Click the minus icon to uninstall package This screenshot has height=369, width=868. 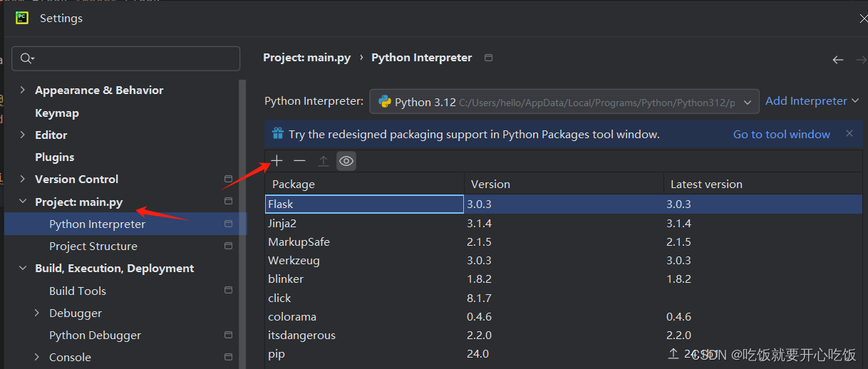tap(299, 161)
